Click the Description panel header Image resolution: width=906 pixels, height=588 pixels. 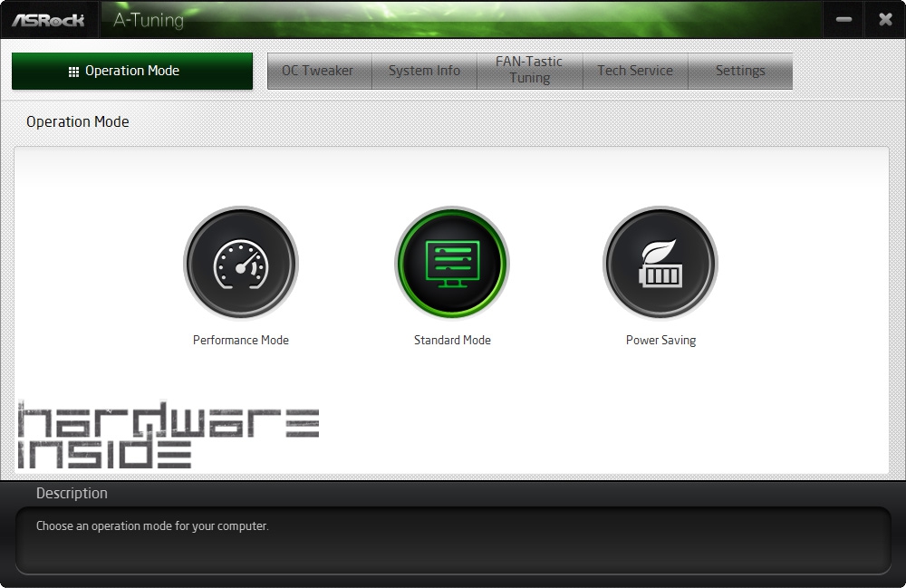point(72,494)
